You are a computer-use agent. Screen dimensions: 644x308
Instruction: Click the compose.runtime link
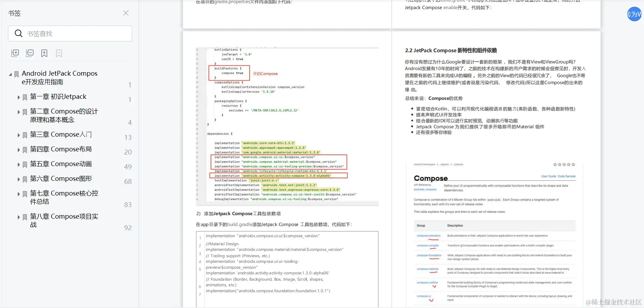(x=427, y=283)
